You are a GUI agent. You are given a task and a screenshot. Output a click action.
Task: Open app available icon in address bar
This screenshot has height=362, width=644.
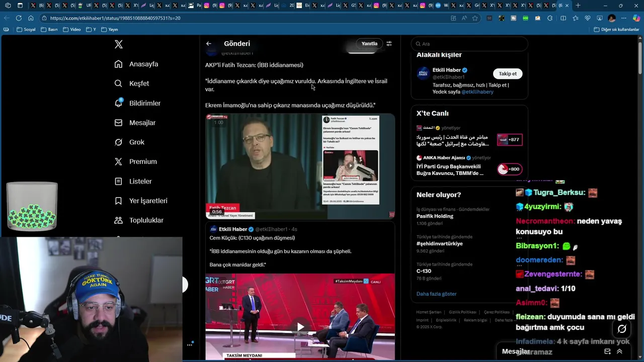pos(453,18)
